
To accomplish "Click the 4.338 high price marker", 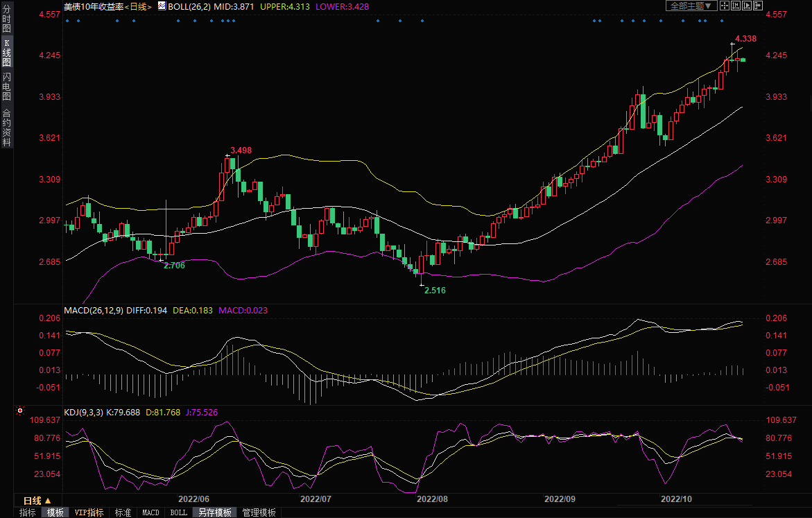I will (745, 38).
